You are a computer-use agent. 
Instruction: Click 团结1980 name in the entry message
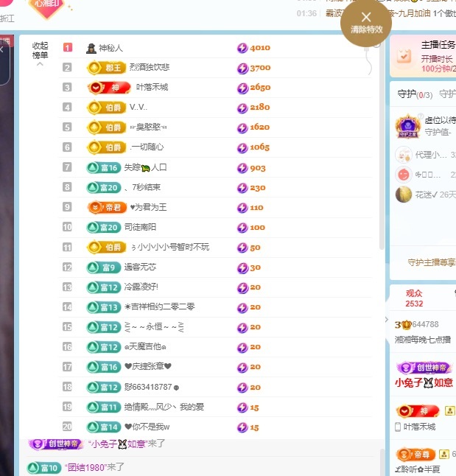click(x=85, y=467)
